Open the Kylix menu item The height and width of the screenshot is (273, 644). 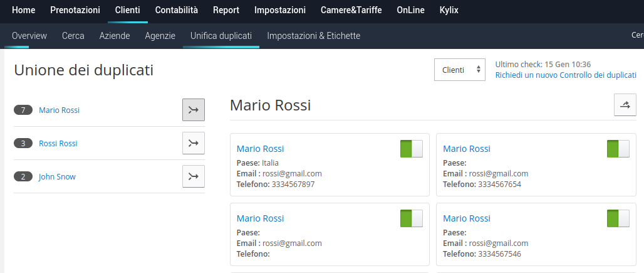click(449, 10)
